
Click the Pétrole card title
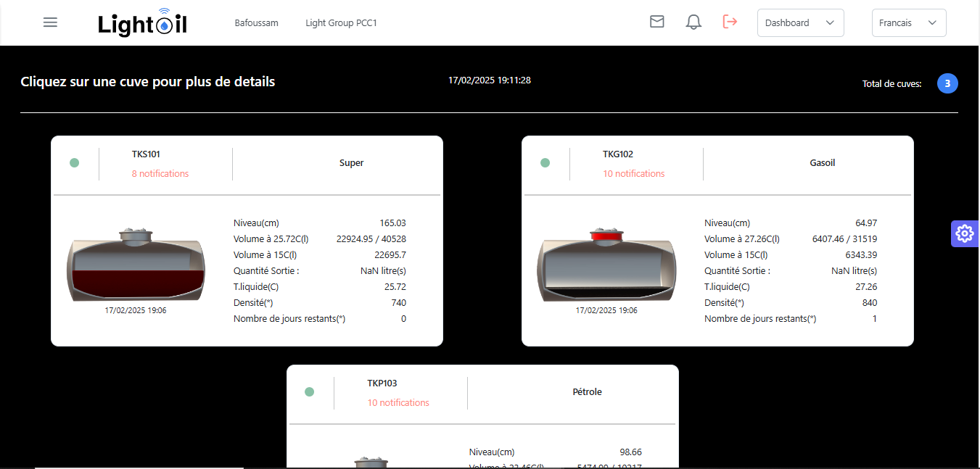(x=587, y=392)
